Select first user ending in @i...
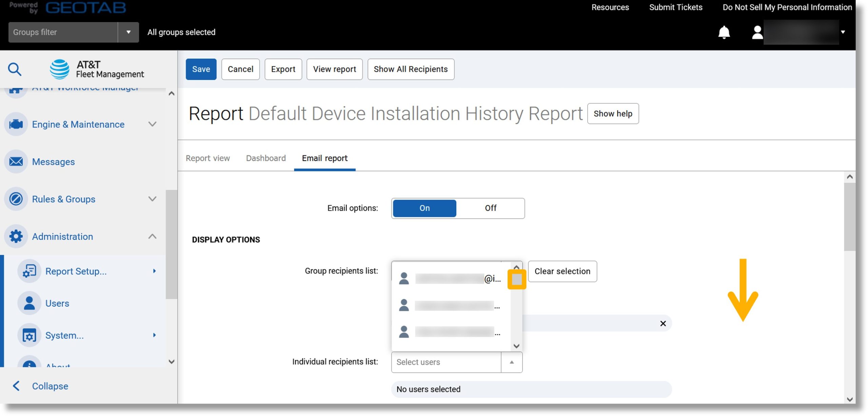The height and width of the screenshot is (416, 868). click(451, 278)
